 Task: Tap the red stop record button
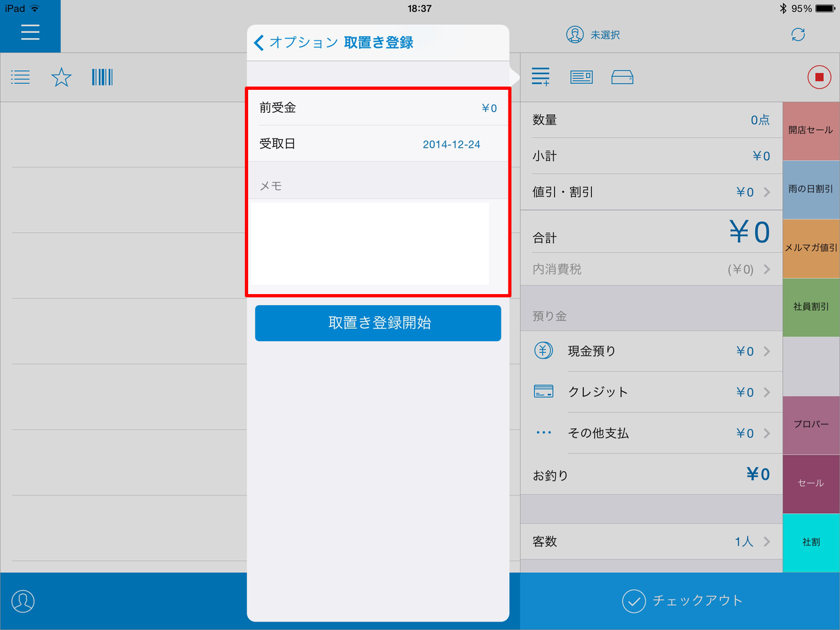pos(819,77)
